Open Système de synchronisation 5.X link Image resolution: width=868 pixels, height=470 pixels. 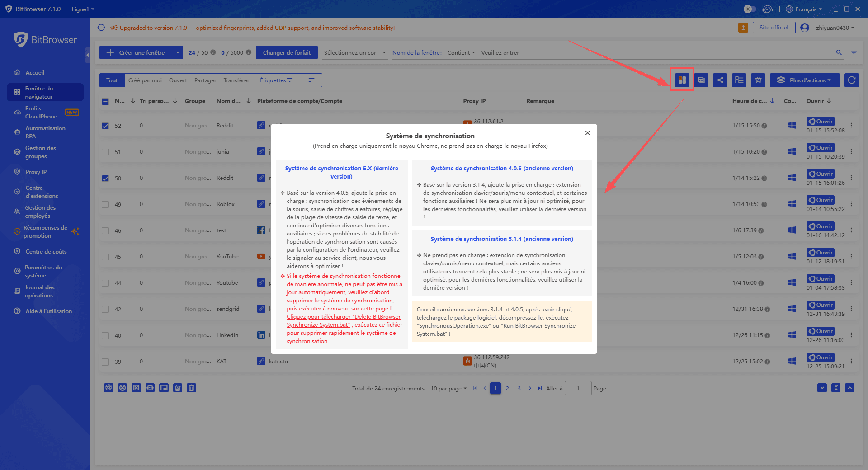pyautogui.click(x=341, y=172)
